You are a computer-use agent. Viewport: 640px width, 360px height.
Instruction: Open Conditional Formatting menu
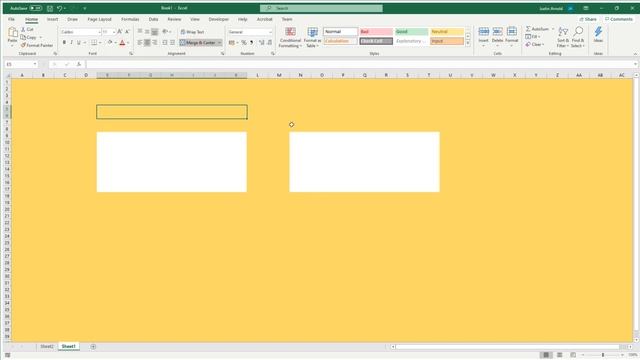(290, 37)
